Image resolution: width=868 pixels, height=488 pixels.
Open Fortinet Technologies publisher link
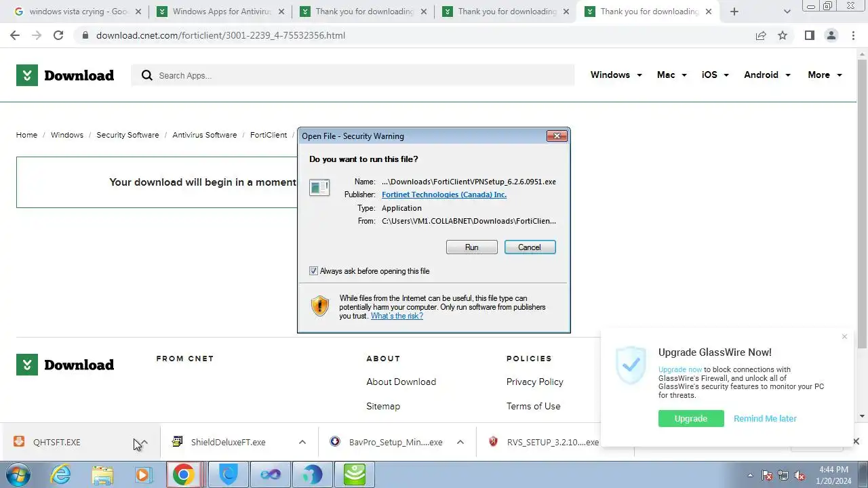pyautogui.click(x=444, y=195)
